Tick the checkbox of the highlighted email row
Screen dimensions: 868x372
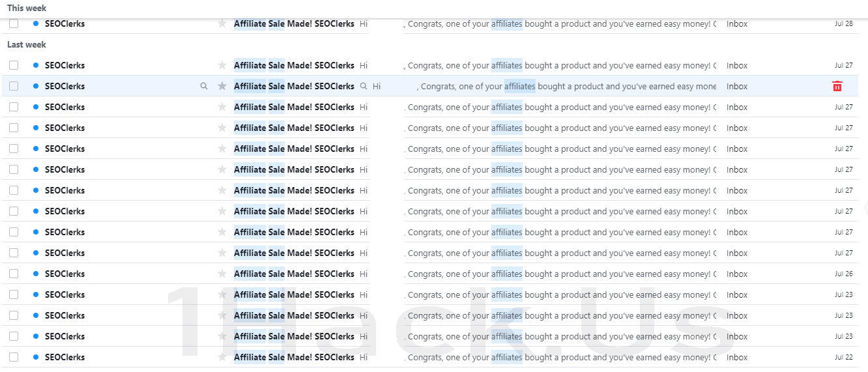click(x=14, y=86)
